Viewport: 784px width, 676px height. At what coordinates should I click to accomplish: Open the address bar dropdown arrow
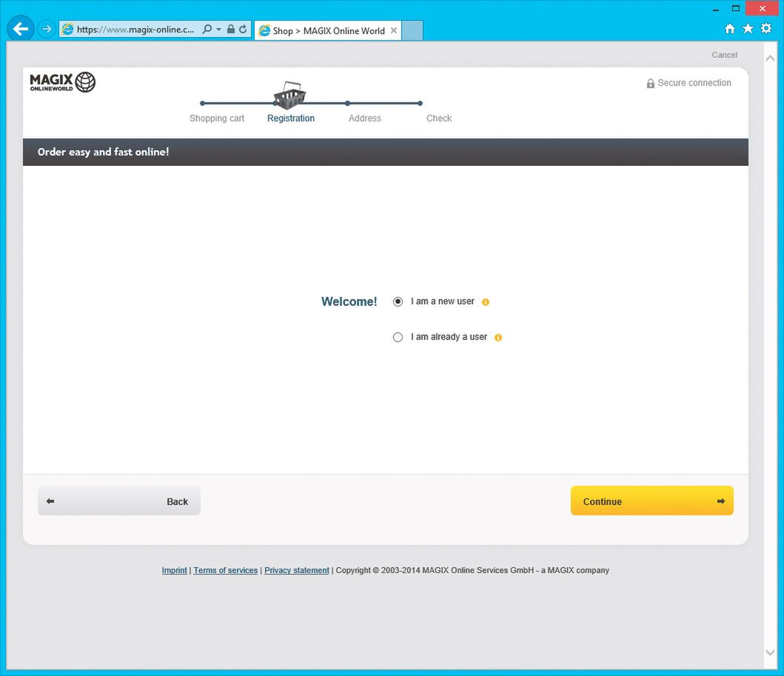(x=218, y=30)
